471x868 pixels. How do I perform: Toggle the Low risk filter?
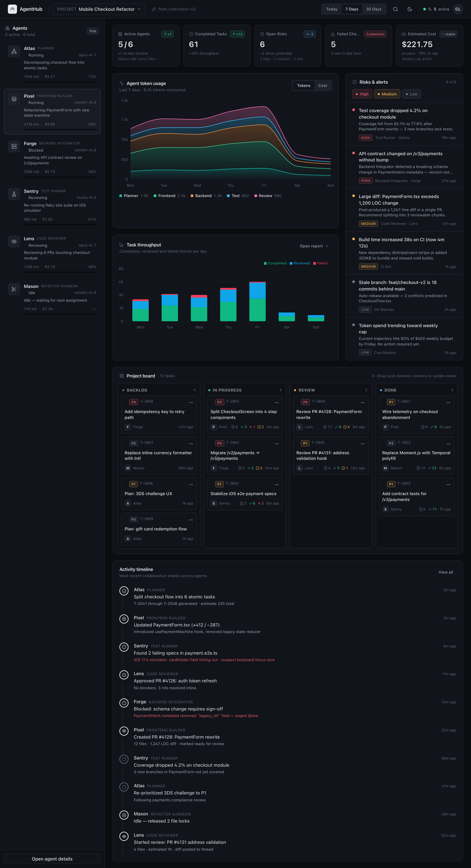click(411, 94)
